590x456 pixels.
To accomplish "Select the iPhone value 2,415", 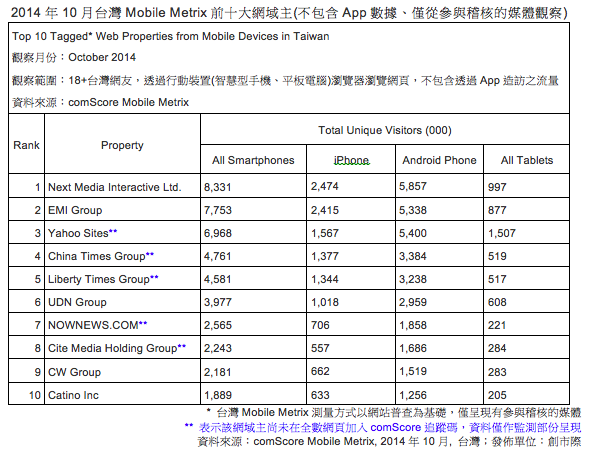I will (325, 210).
